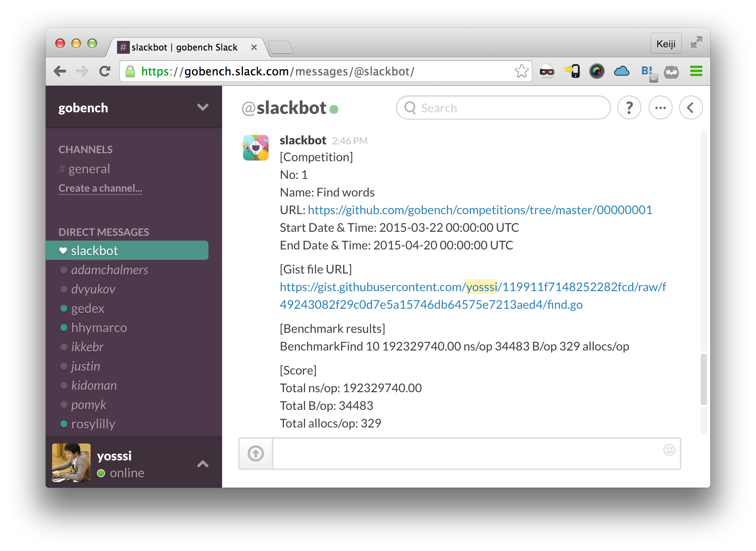
Task: Open the slackbot direct message
Action: (127, 250)
